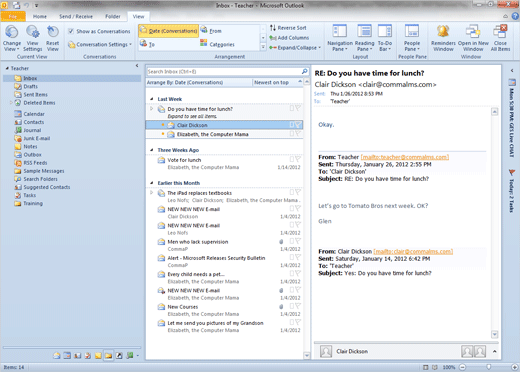This screenshot has height=372, width=520.
Task: Flag the Every child needs a pet message
Action: tap(298, 274)
